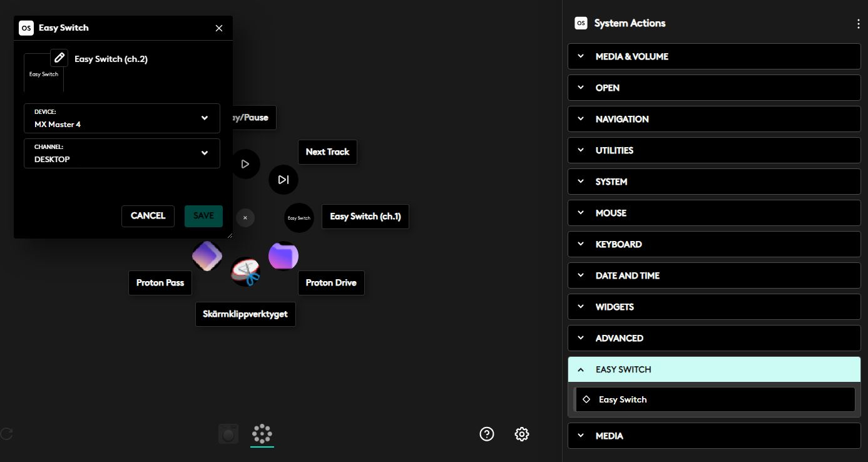Click the center X of the actions ring

(245, 218)
